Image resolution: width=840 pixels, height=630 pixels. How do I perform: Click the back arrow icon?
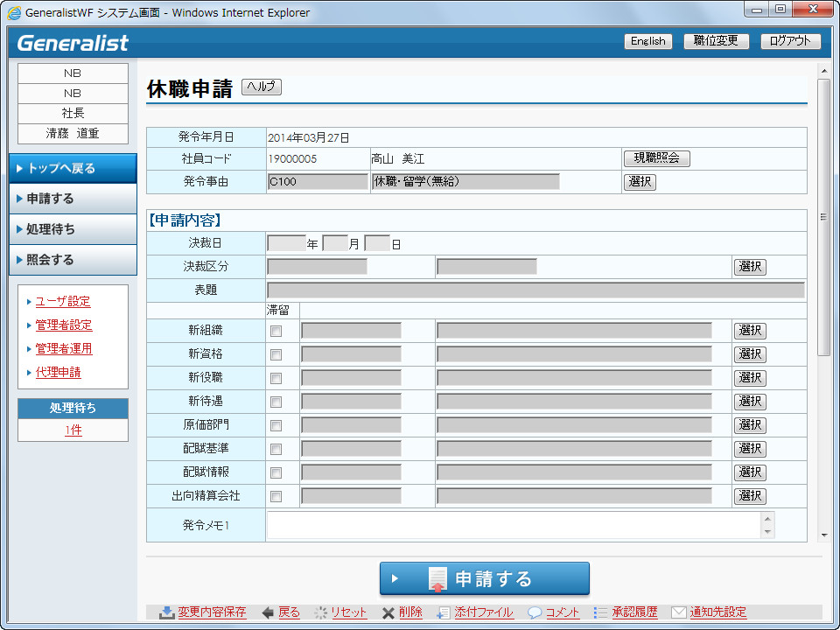pyautogui.click(x=268, y=612)
